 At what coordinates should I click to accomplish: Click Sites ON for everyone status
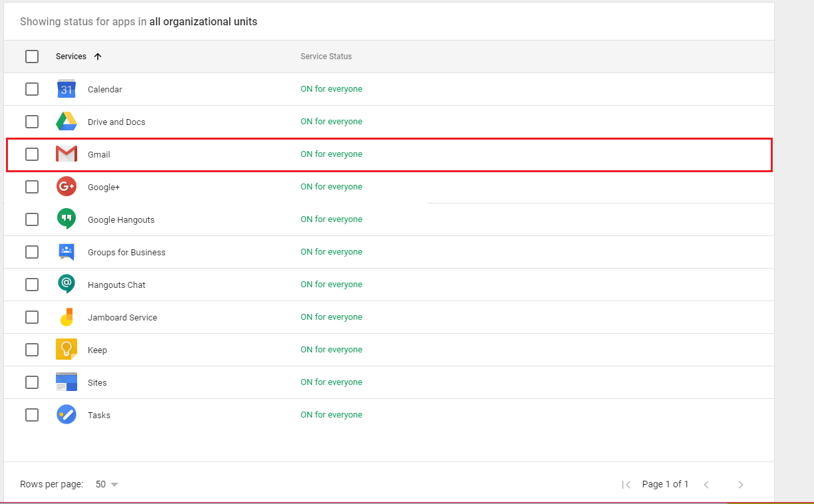click(331, 382)
